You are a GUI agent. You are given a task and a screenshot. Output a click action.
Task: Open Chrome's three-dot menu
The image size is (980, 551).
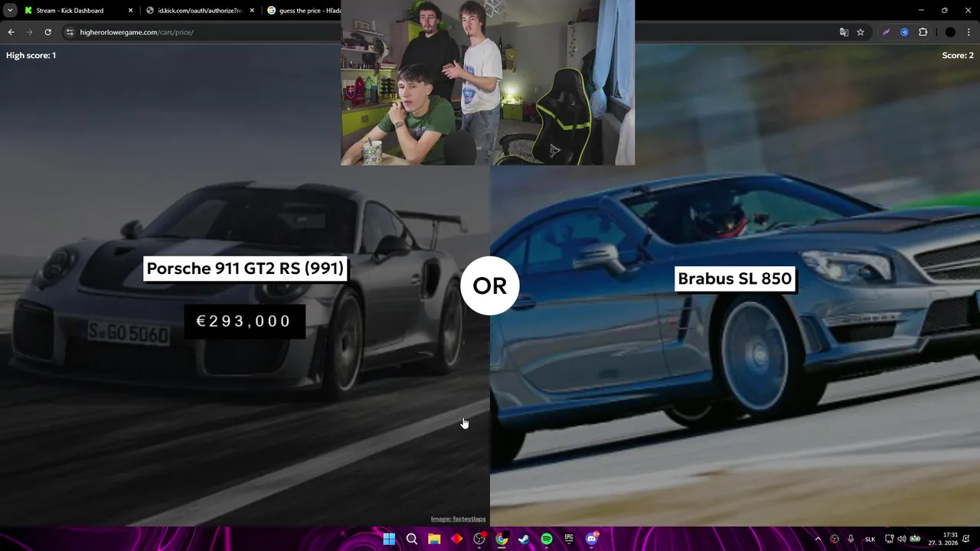(969, 32)
